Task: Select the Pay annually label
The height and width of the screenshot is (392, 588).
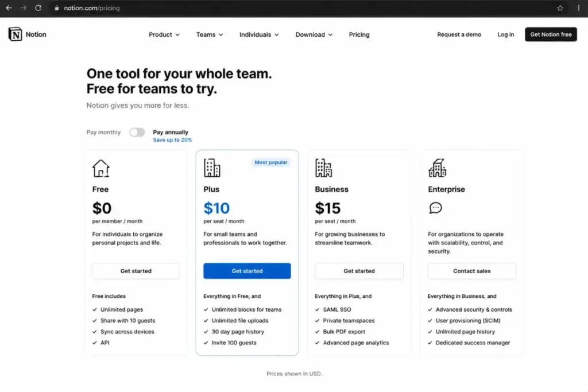Action: (171, 132)
